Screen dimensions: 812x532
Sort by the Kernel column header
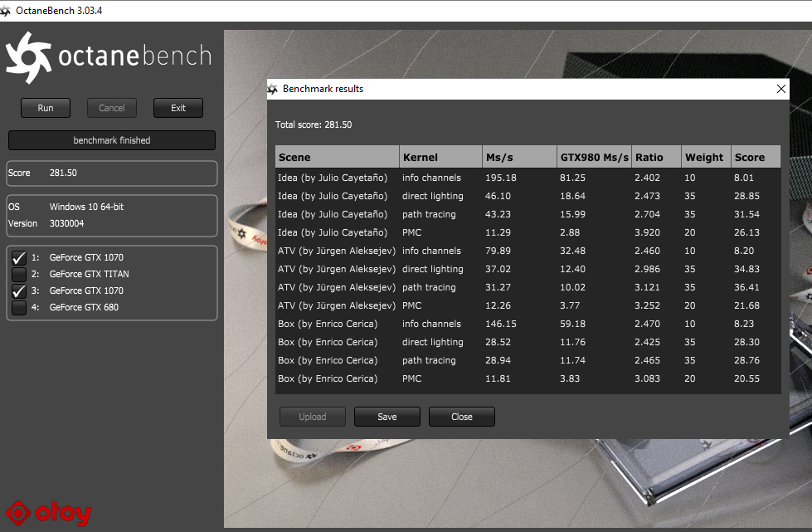tap(440, 157)
